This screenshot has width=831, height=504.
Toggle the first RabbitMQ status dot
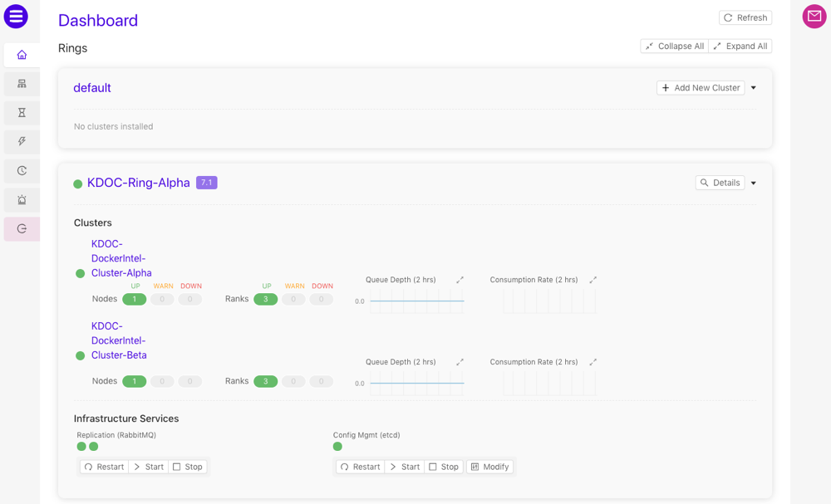[81, 446]
